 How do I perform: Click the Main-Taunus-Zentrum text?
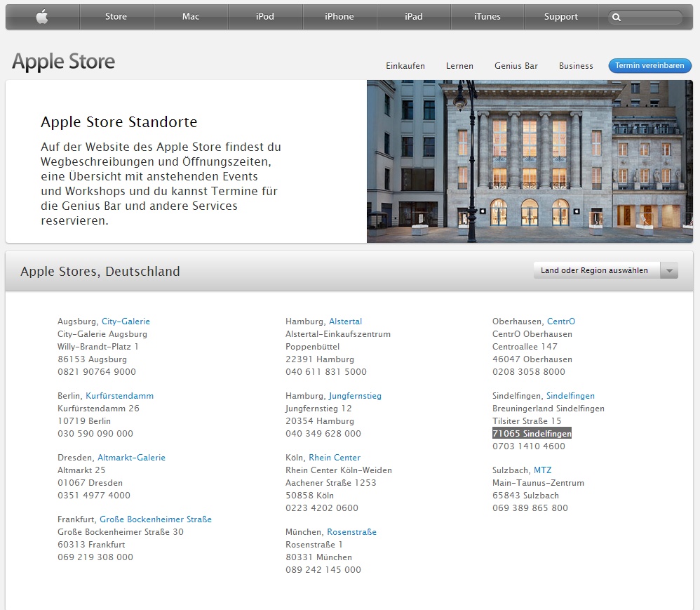pyautogui.click(x=539, y=483)
